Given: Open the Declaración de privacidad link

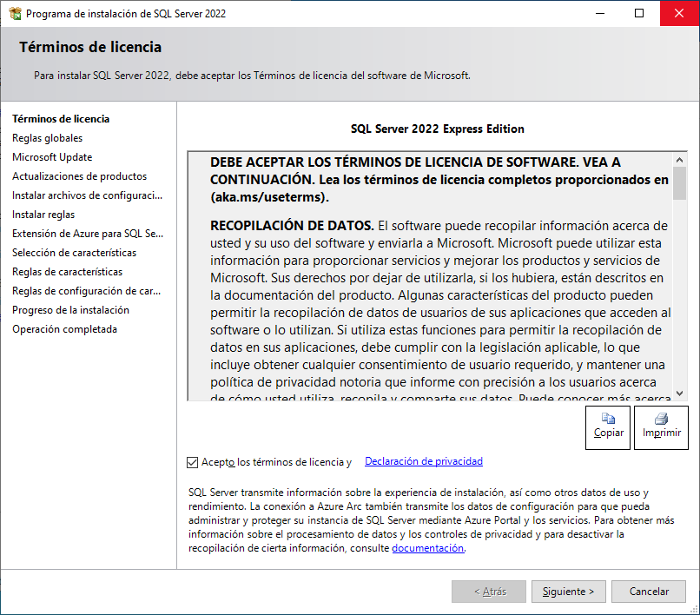Looking at the screenshot, I should click(424, 461).
